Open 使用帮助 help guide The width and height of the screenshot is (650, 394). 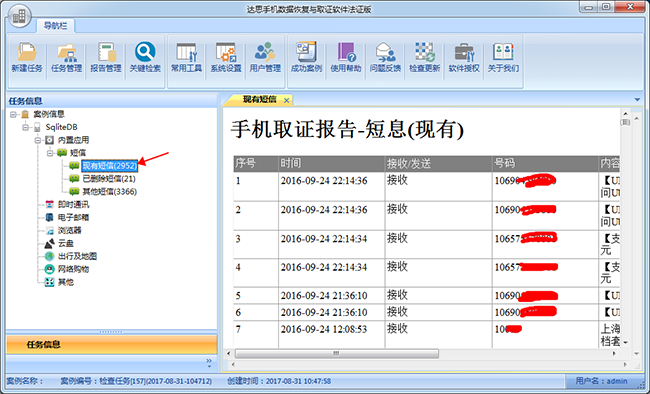pyautogui.click(x=346, y=58)
